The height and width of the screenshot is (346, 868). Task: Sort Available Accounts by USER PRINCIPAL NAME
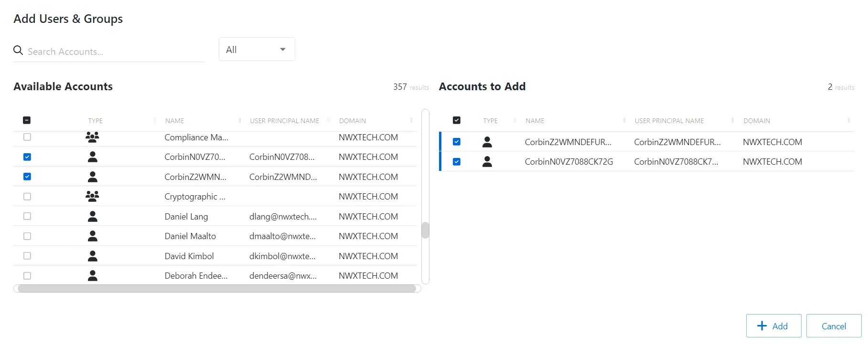(x=285, y=121)
